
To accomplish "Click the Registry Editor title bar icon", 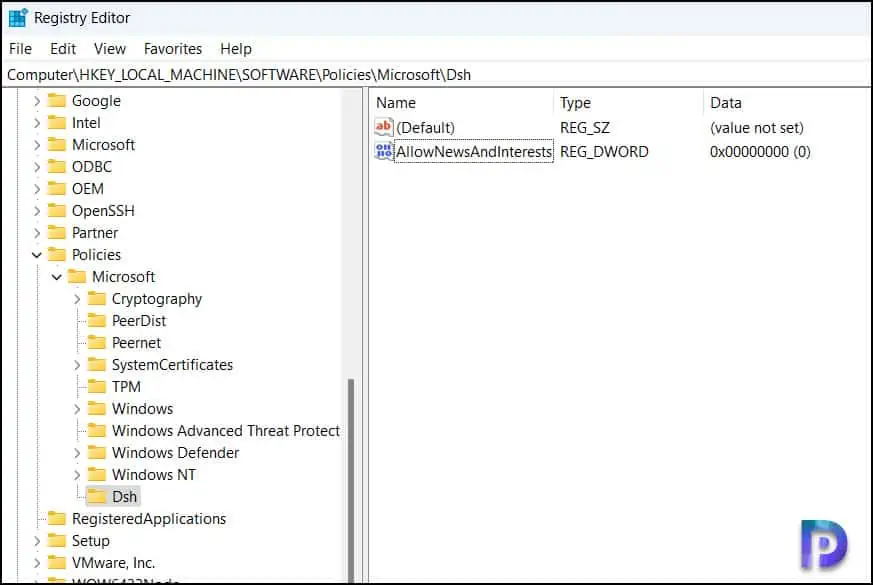I will (18, 17).
